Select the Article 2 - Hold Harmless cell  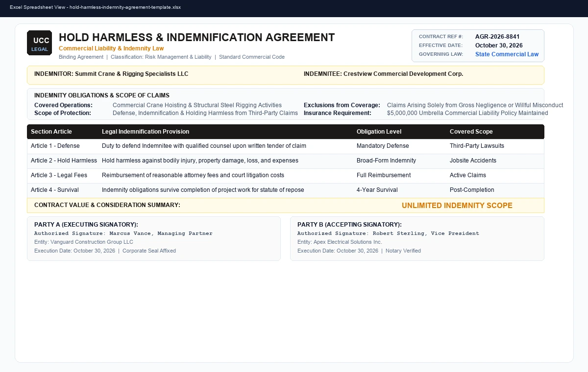point(64,161)
